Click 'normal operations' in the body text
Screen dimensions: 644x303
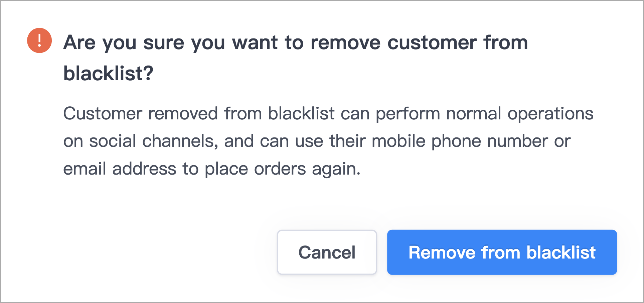pyautogui.click(x=520, y=113)
